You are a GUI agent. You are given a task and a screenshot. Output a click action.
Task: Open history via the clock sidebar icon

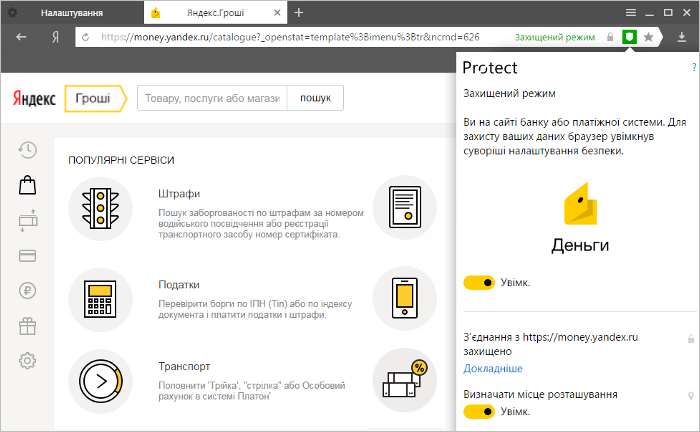tap(27, 150)
